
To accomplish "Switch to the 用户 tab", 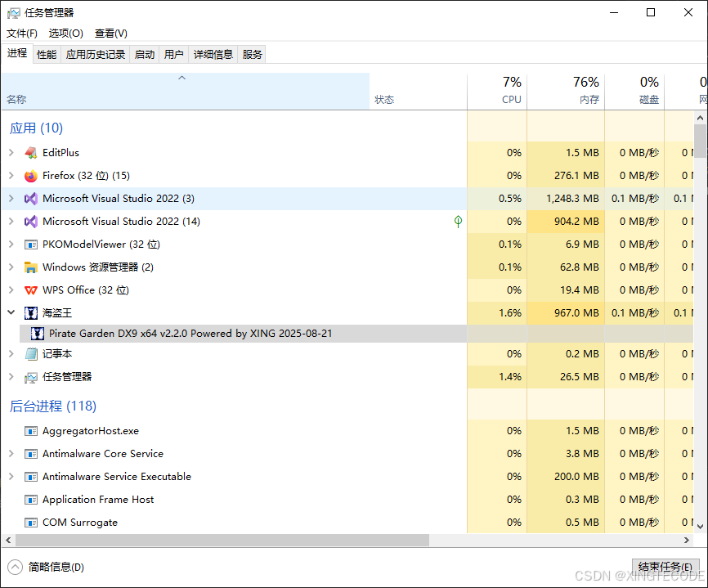I will click(x=174, y=55).
